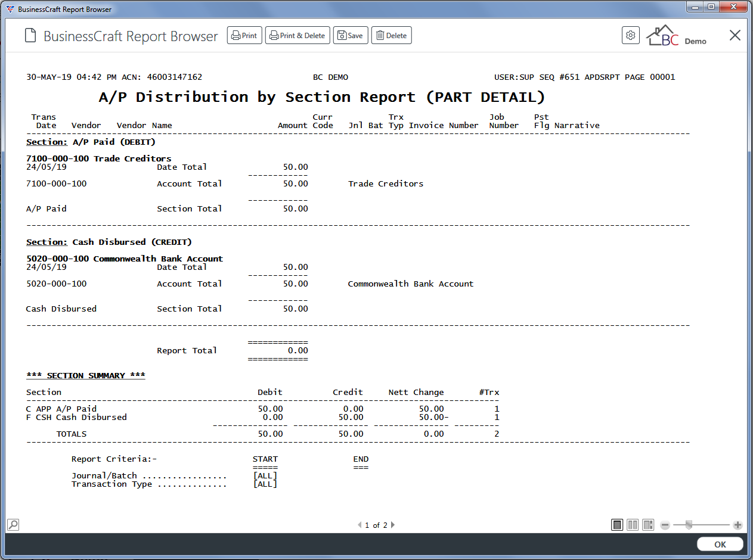This screenshot has width=753, height=560.
Task: Advance to the next report page
Action: [392, 525]
